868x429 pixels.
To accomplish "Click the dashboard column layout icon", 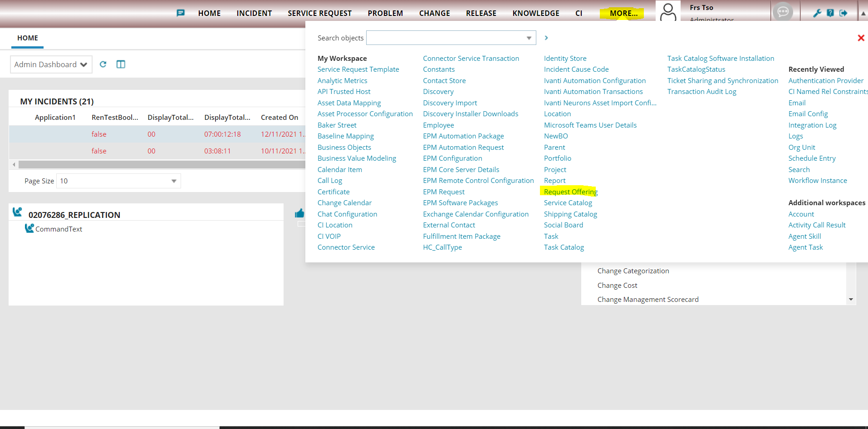I will tap(121, 64).
